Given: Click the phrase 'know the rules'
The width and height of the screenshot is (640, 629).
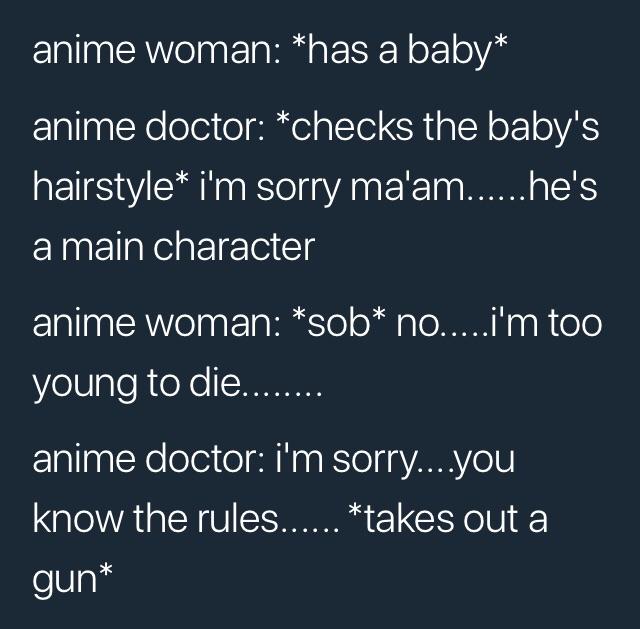Looking at the screenshot, I should 156,519.
